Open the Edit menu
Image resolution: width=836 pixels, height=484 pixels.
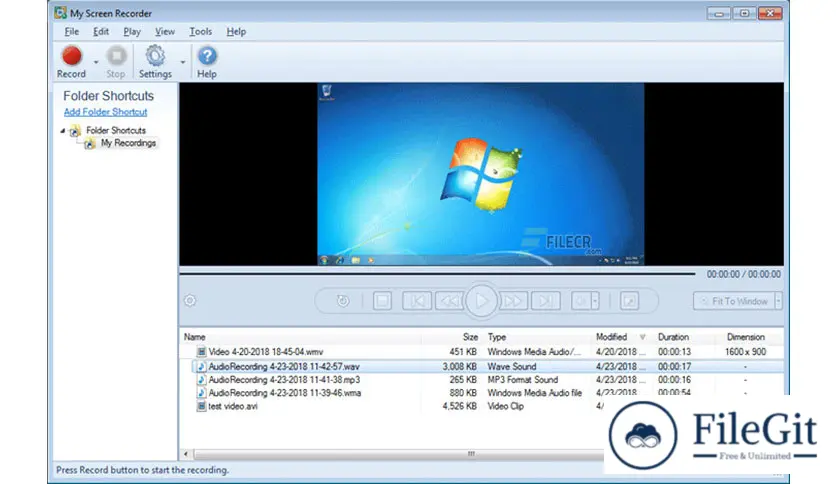[x=101, y=31]
